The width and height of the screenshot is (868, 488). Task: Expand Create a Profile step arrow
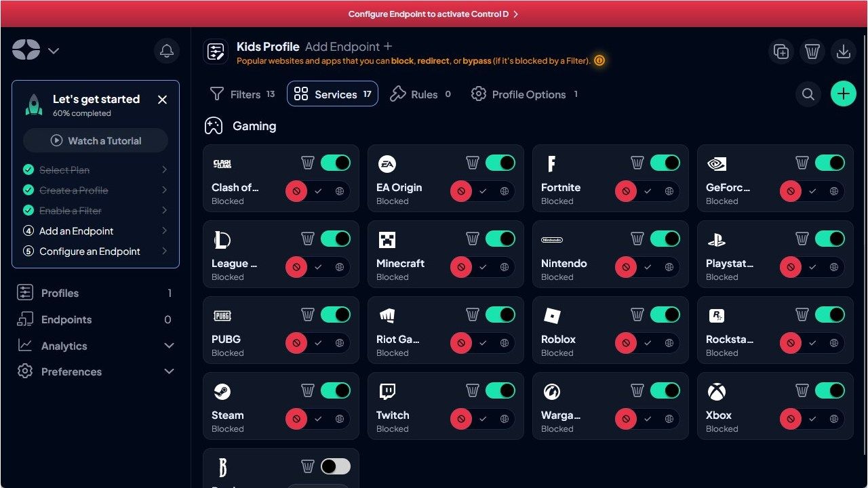[165, 190]
